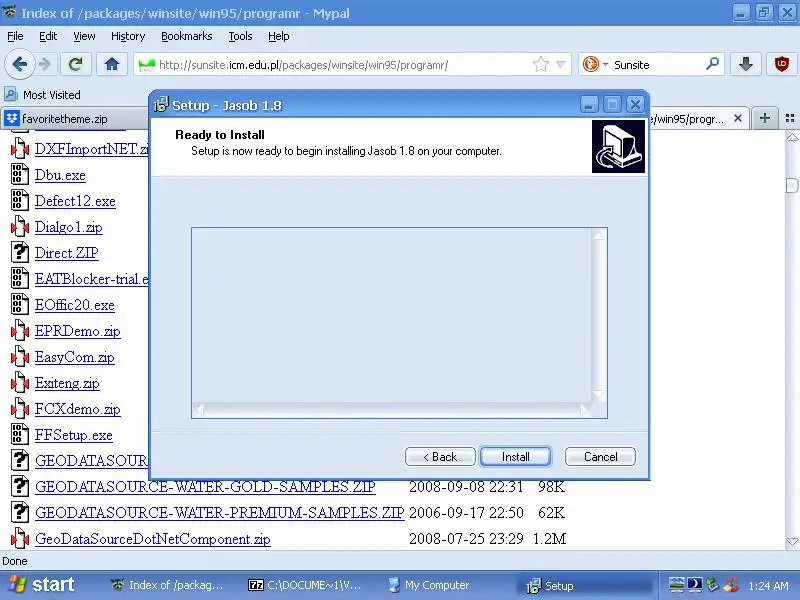Click the Setup wizard computer image

618,147
